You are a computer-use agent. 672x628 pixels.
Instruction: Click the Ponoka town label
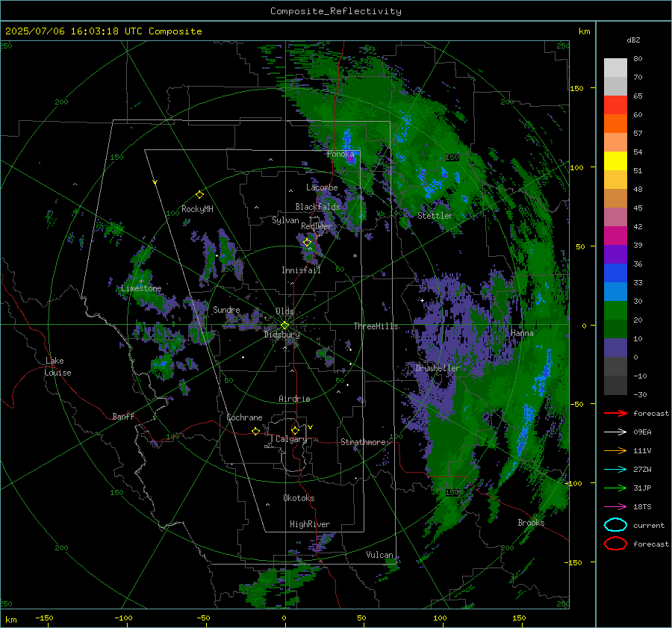pos(340,154)
